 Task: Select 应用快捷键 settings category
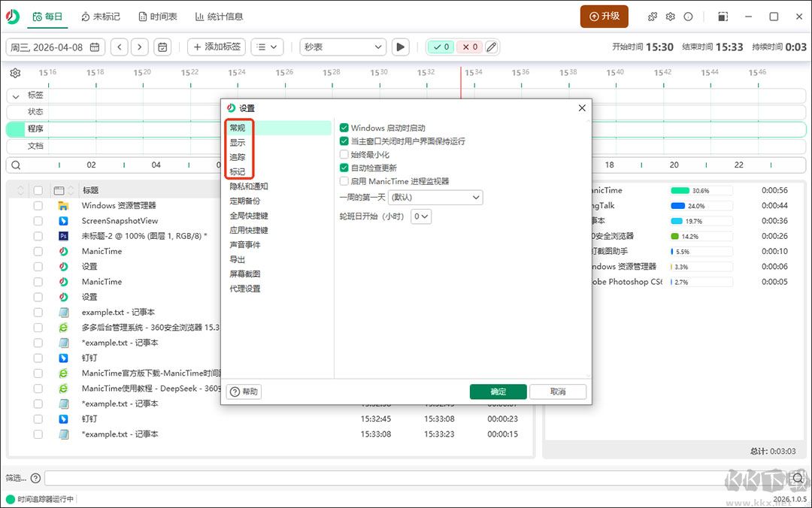click(x=249, y=230)
